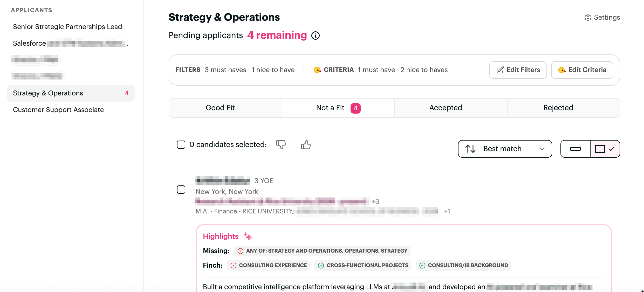Click the info icon next to 4 remaining

point(316,36)
